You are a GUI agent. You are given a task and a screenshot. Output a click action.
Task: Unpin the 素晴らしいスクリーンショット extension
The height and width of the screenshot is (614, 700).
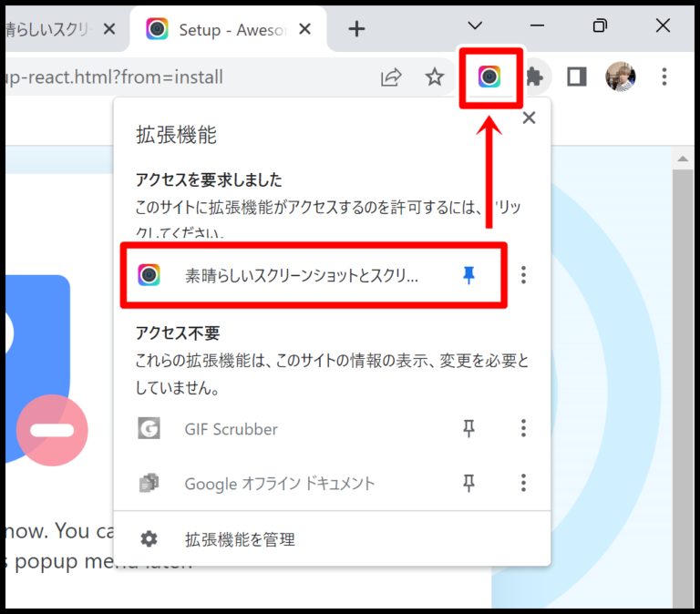click(x=468, y=275)
